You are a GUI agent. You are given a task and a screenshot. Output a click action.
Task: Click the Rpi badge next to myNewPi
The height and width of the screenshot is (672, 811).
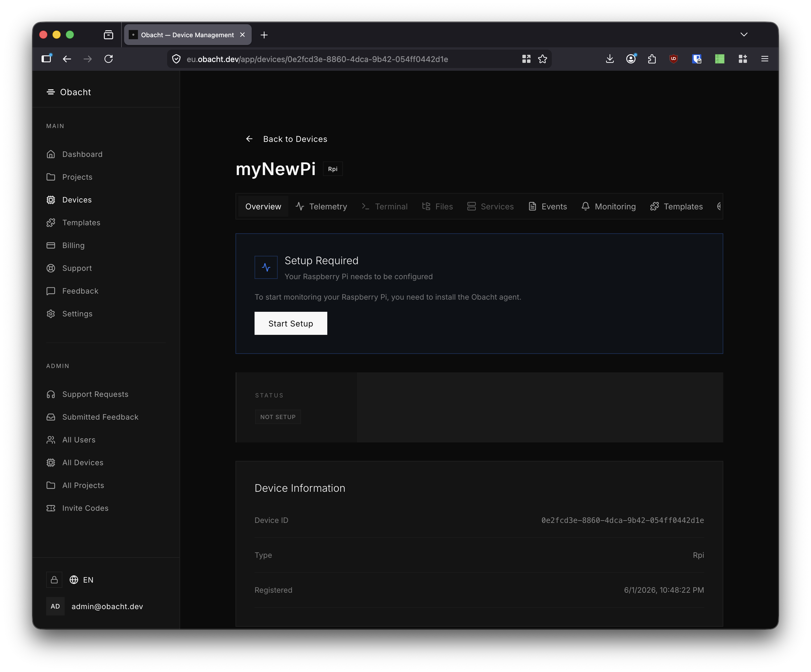pyautogui.click(x=332, y=169)
